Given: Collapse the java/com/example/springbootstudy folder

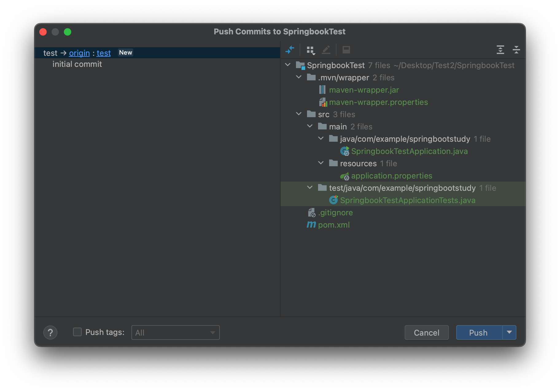Looking at the screenshot, I should tap(321, 138).
